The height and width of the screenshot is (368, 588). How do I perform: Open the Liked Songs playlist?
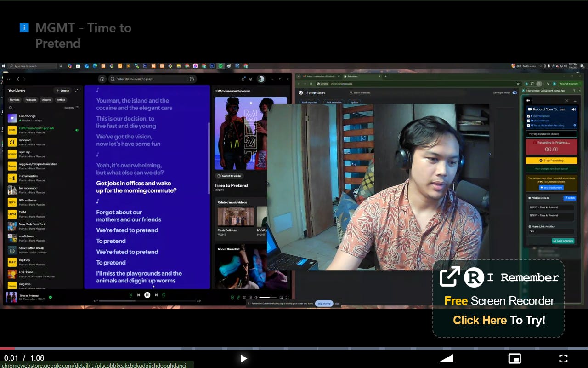click(x=43, y=118)
